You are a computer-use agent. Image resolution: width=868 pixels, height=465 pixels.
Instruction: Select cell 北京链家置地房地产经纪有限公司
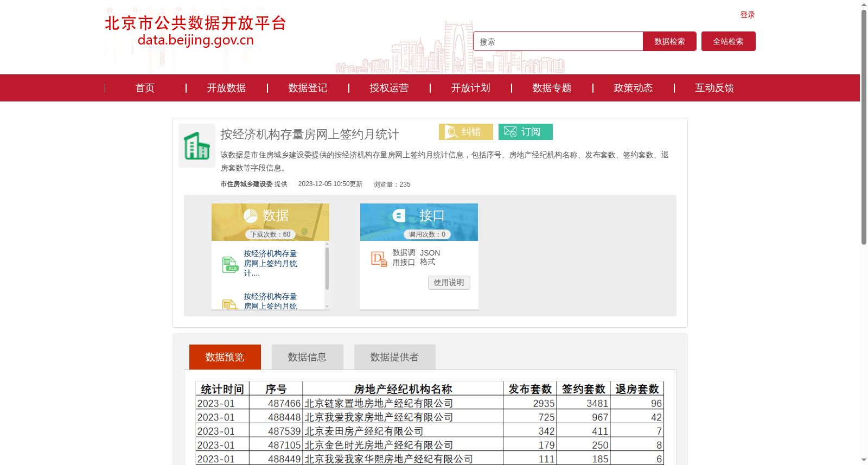tap(403, 403)
